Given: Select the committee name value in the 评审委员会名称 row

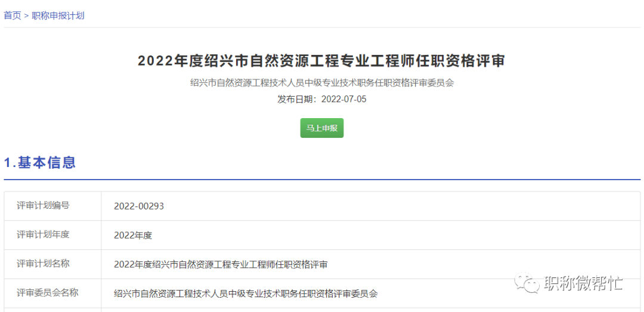Looking at the screenshot, I should click(x=246, y=294).
